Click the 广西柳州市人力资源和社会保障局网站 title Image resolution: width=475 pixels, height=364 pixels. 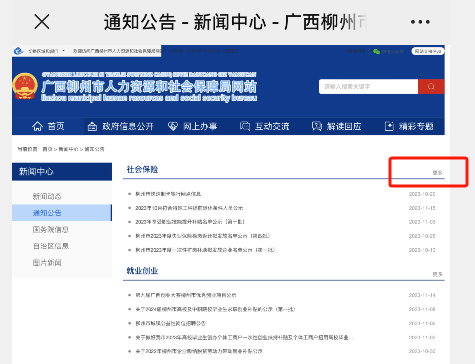[x=149, y=87]
